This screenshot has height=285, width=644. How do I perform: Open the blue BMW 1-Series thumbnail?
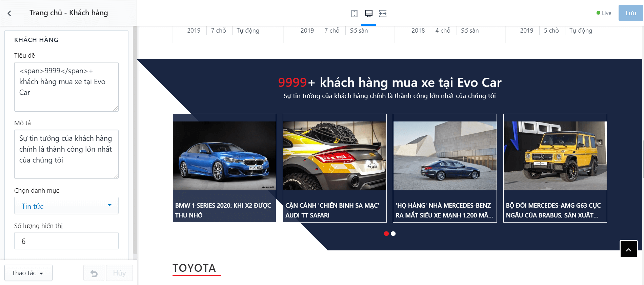pos(224,156)
